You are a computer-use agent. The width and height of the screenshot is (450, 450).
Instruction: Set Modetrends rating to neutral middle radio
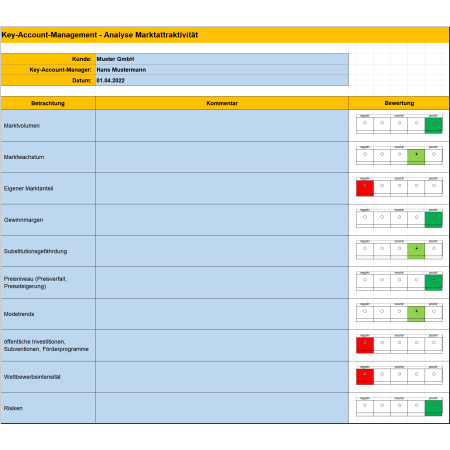tap(399, 311)
